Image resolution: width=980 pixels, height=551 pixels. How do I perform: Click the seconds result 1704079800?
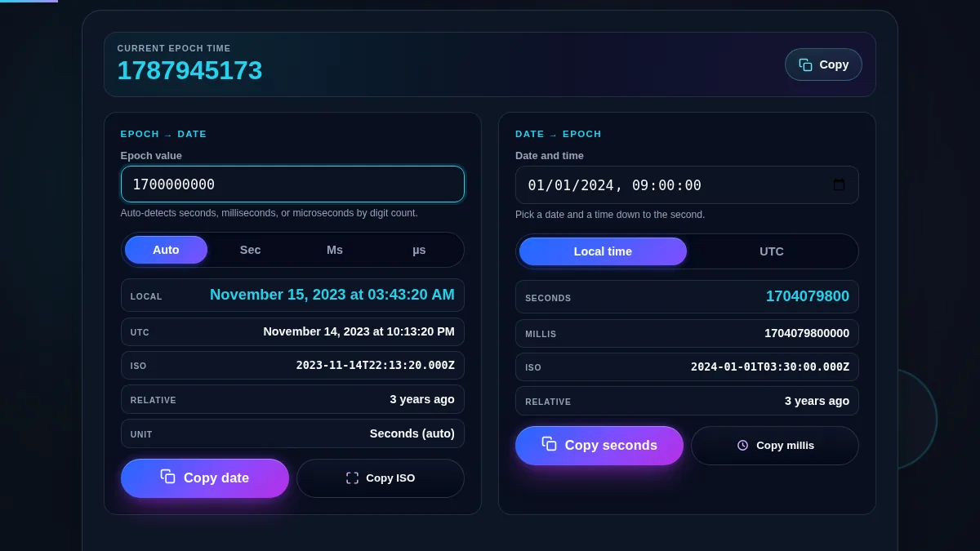pos(808,296)
